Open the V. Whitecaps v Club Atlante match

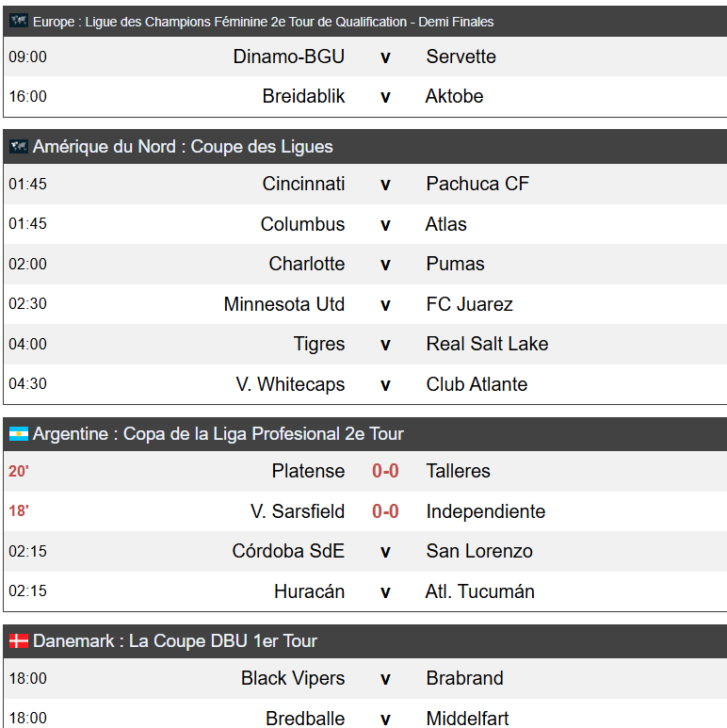[x=364, y=384]
